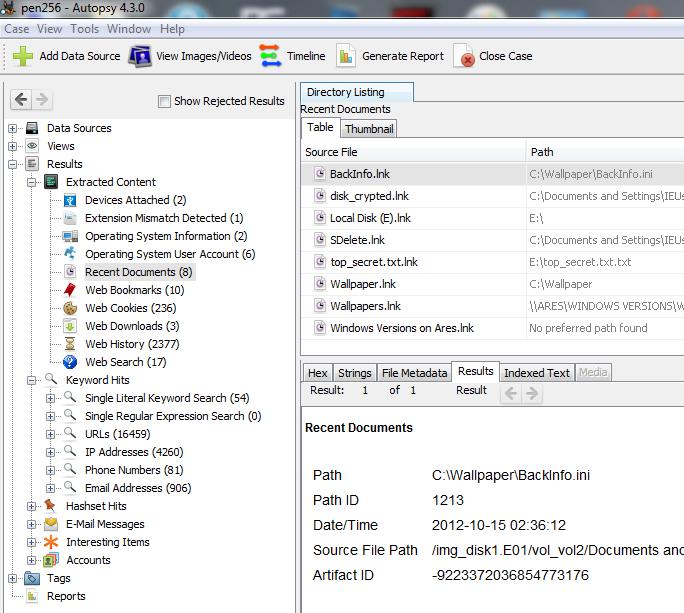
Task: Click the Close Case red X icon
Action: click(464, 56)
